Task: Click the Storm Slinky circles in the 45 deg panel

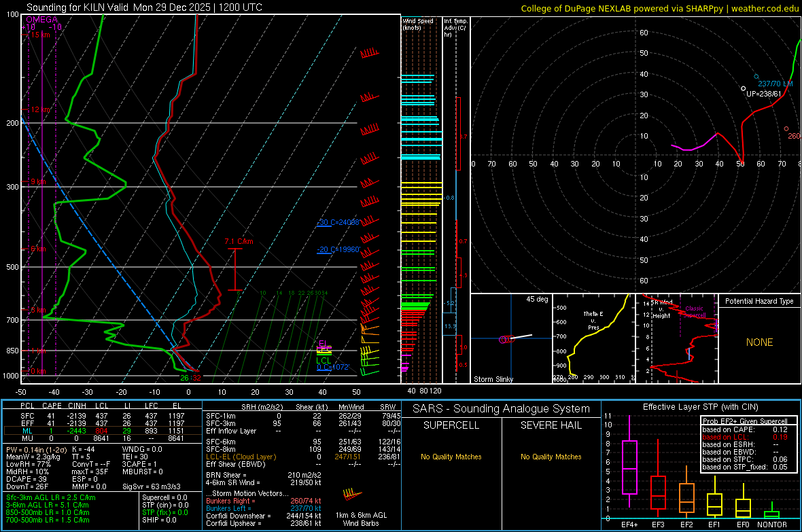Action: [x=506, y=339]
